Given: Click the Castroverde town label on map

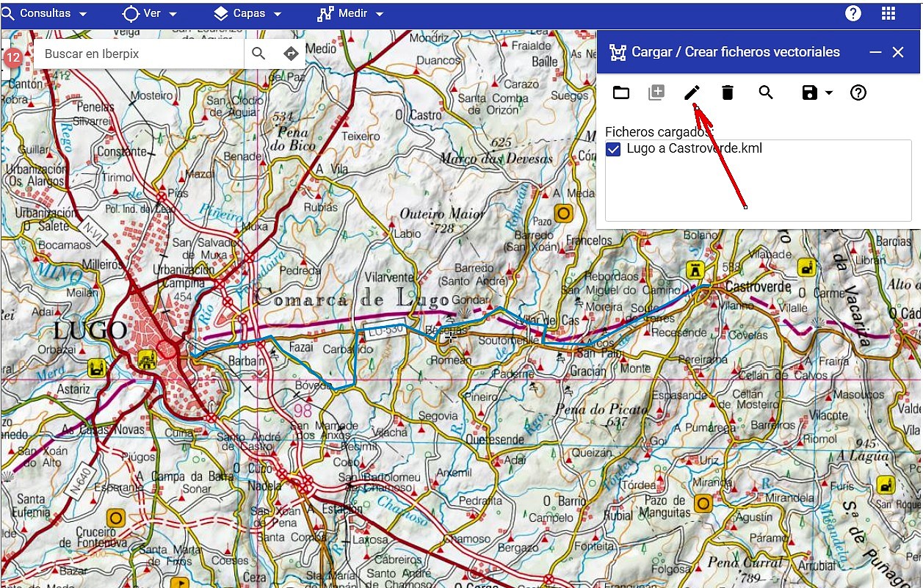Looking at the screenshot, I should (758, 286).
